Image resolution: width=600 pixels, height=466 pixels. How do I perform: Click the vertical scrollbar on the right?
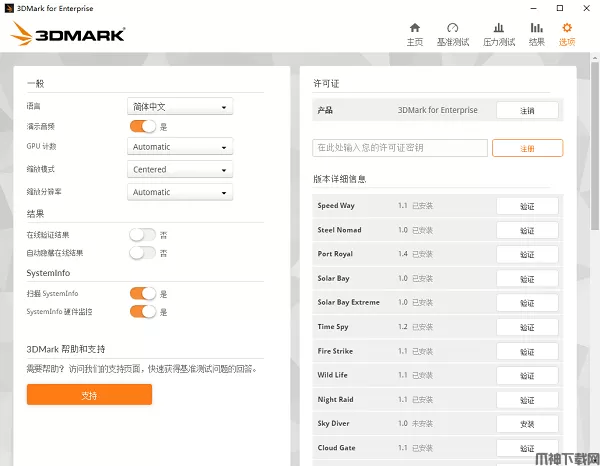pos(593,200)
